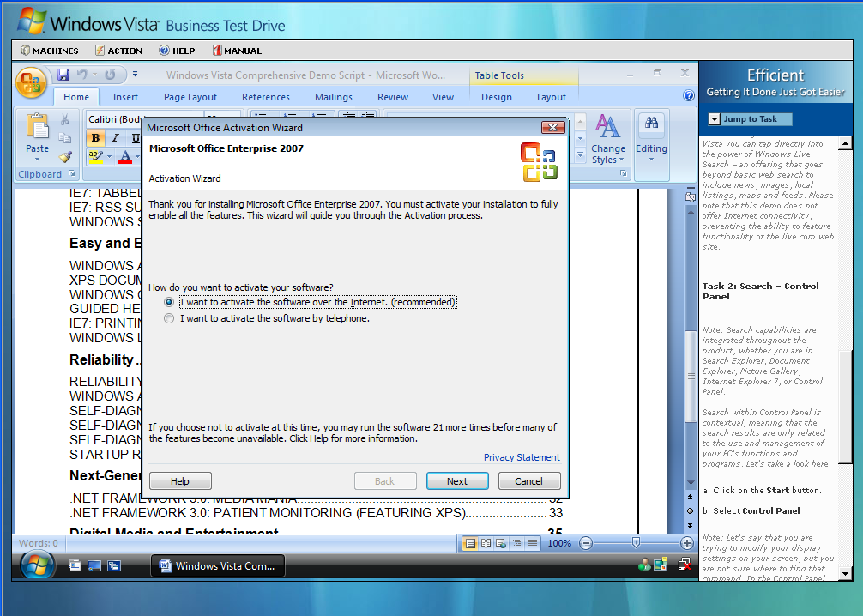Open Customize Quick Access Toolbar dropdown
The height and width of the screenshot is (616, 863).
click(x=135, y=74)
